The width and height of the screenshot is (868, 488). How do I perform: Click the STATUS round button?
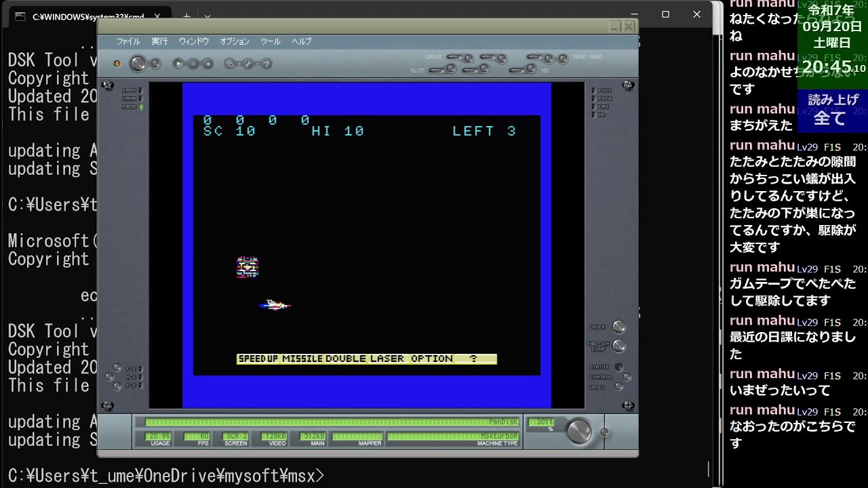coord(618,367)
